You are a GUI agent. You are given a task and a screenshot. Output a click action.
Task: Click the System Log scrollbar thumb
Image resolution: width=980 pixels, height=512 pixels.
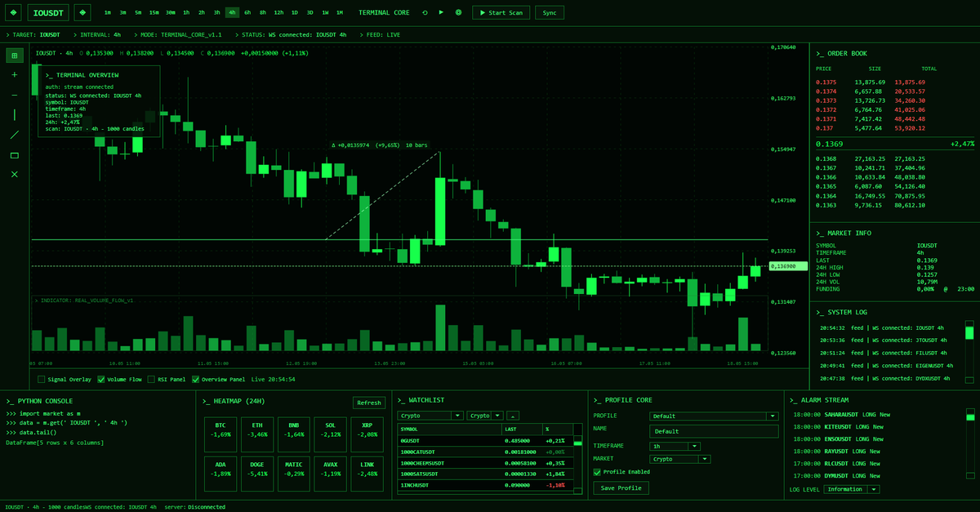[x=969, y=333]
